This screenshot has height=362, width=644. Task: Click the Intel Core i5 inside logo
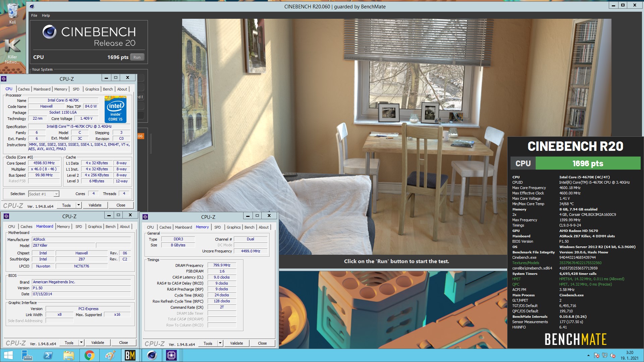click(x=115, y=109)
